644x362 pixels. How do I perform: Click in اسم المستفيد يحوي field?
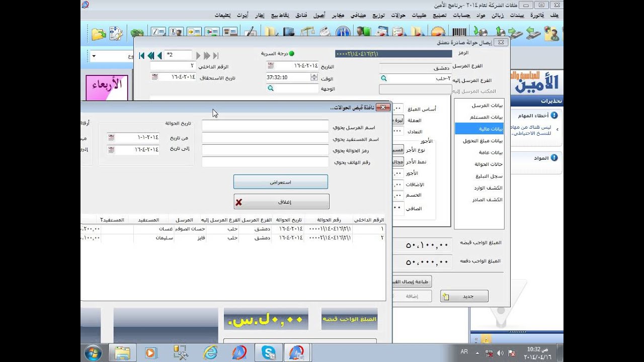pyautogui.click(x=265, y=138)
